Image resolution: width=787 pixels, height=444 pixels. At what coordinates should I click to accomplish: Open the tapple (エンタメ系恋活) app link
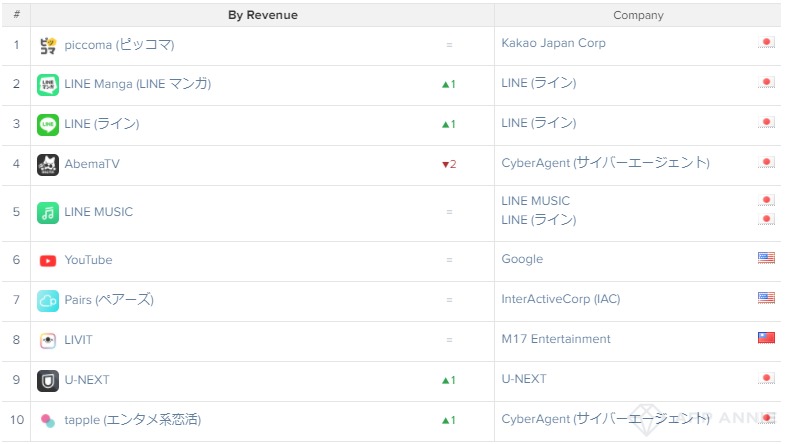133,420
